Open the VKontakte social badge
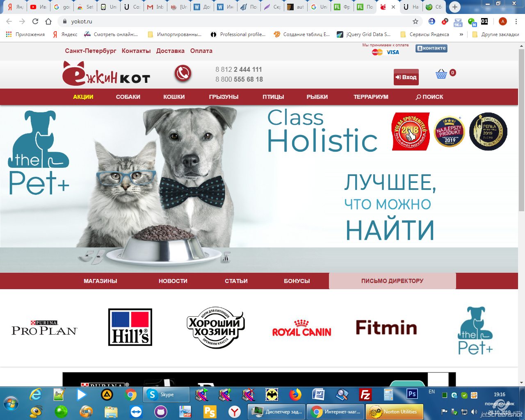This screenshot has height=420, width=525. (x=431, y=48)
